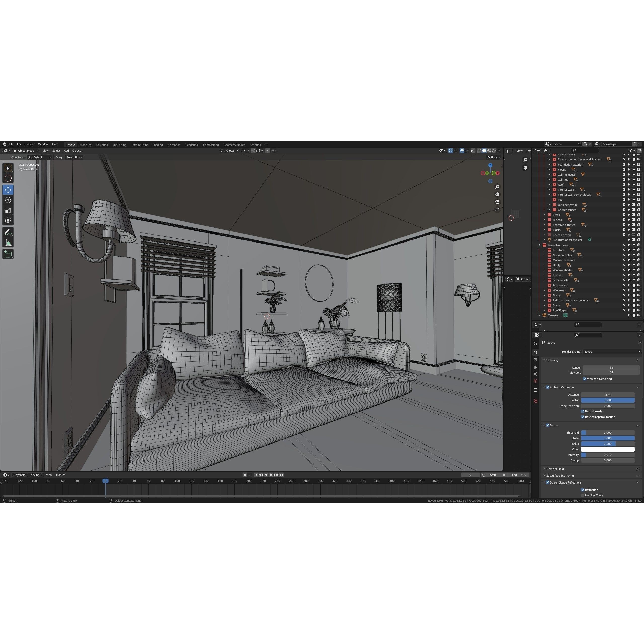Image resolution: width=644 pixels, height=644 pixels.
Task: Select the Measure tool
Action: tap(8, 242)
